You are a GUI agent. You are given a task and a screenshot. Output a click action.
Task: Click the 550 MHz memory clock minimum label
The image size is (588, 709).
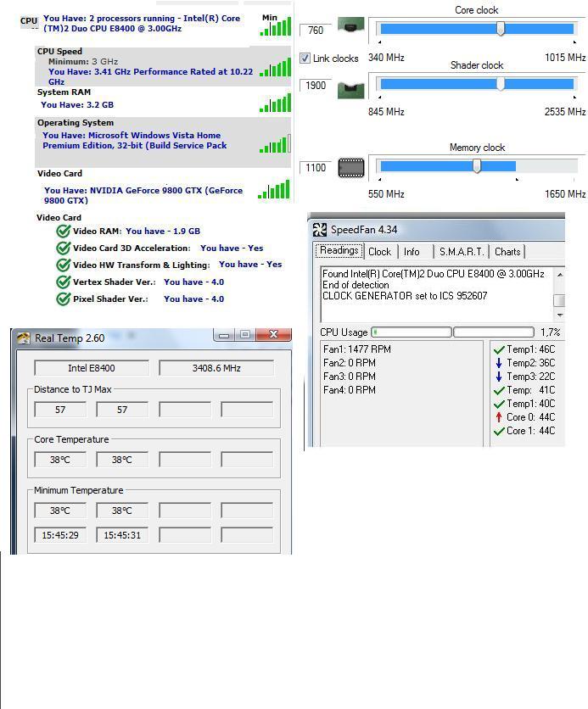point(386,194)
